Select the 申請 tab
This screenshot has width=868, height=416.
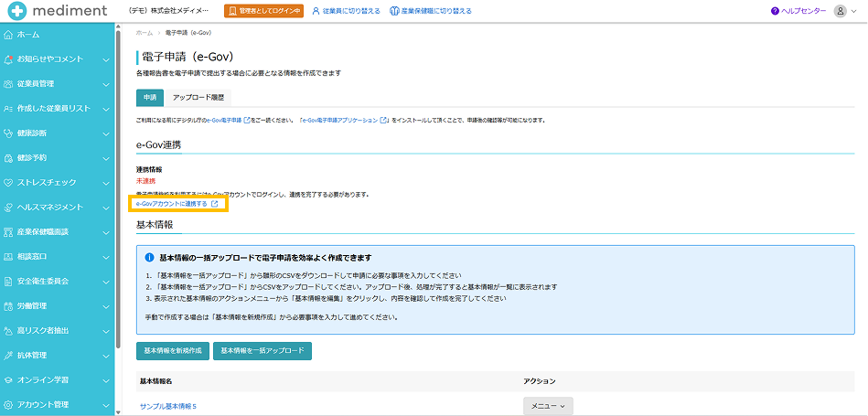(x=150, y=97)
